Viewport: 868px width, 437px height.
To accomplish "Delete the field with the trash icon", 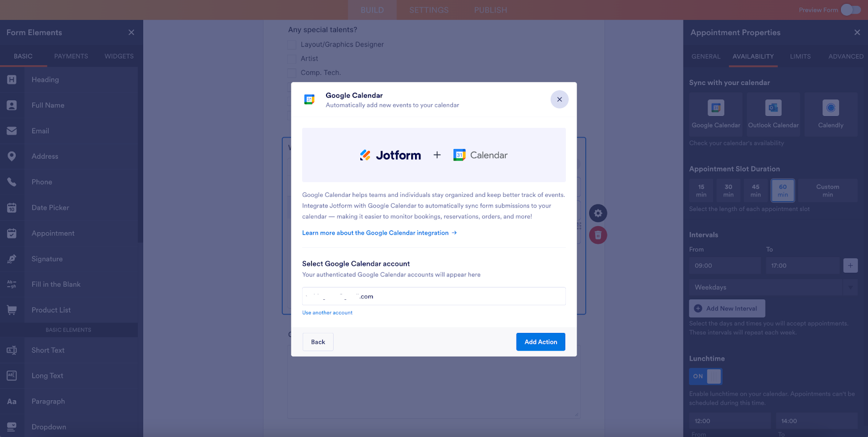I will [x=598, y=235].
